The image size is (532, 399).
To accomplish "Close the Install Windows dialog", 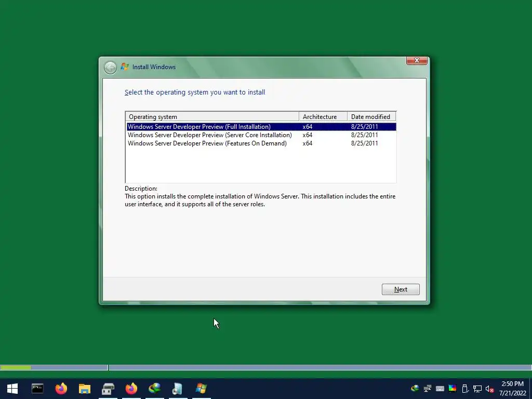I will pyautogui.click(x=417, y=60).
